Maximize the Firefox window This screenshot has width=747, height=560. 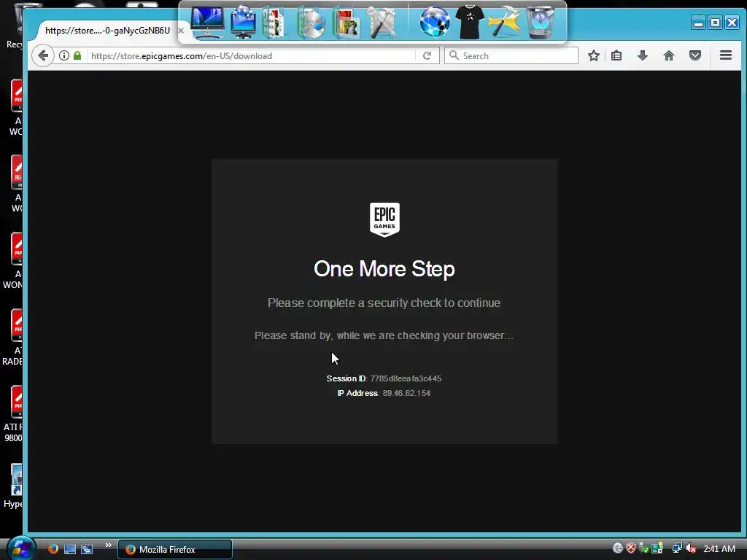(x=715, y=23)
